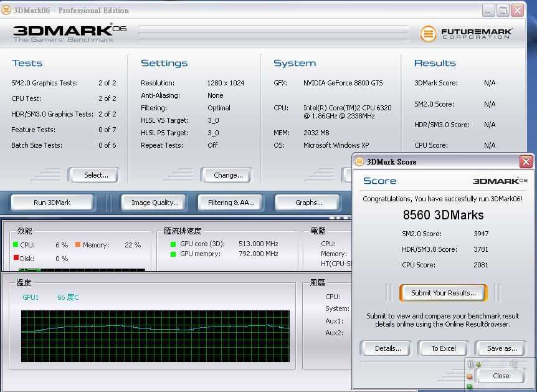Viewport: 537px width, 392px height.
Task: Click the Filtering 'Optimal' value
Action: [x=219, y=108]
